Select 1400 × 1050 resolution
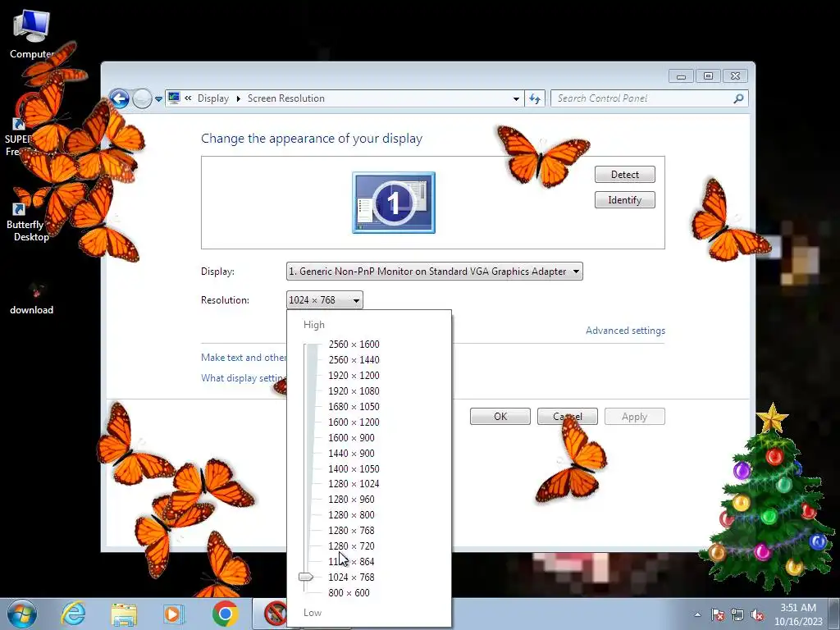The height and width of the screenshot is (630, 840). 354,468
